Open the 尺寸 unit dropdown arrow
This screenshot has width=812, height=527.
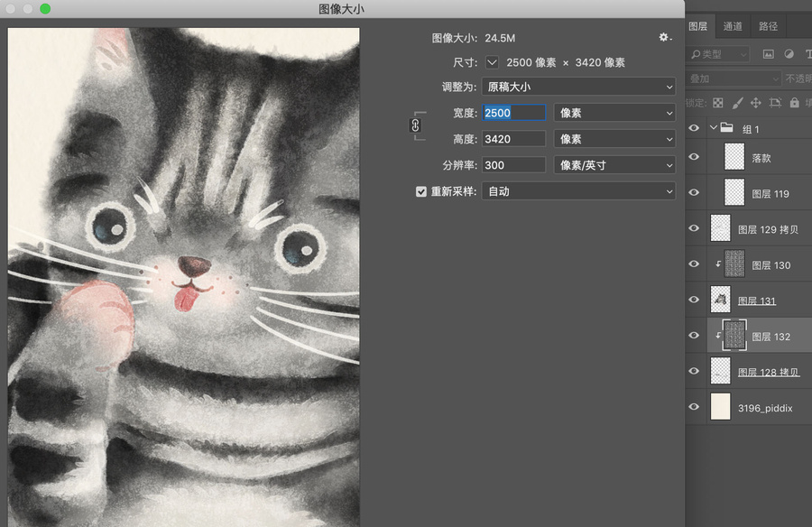[x=492, y=62]
